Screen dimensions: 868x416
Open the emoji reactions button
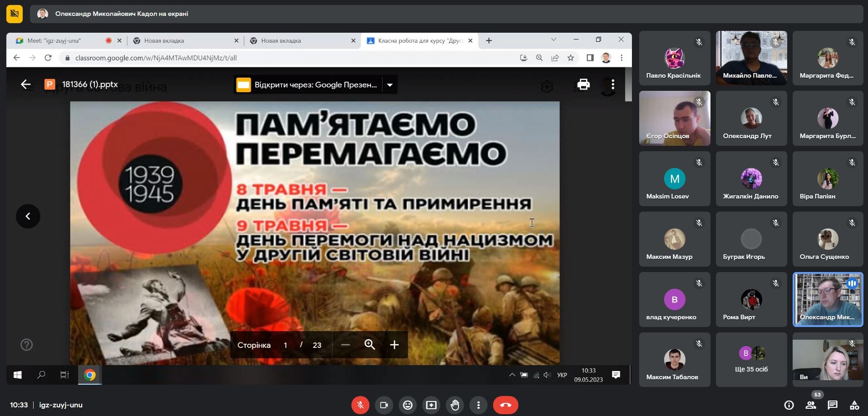[408, 405]
